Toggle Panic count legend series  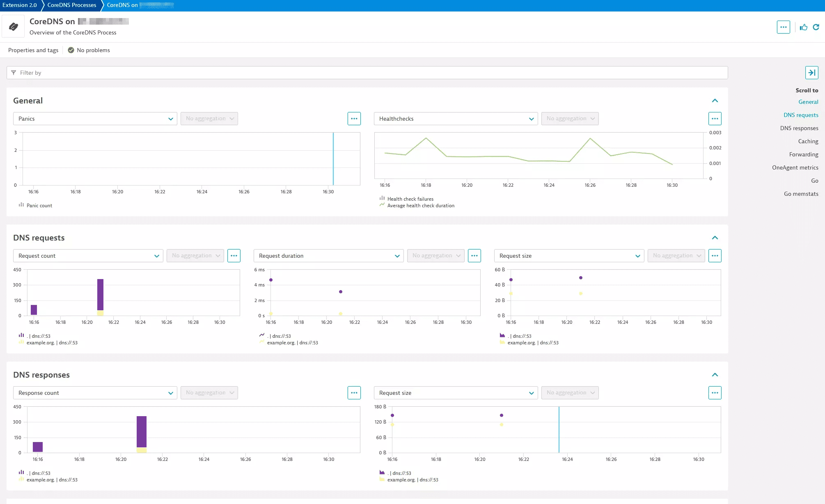tap(39, 206)
